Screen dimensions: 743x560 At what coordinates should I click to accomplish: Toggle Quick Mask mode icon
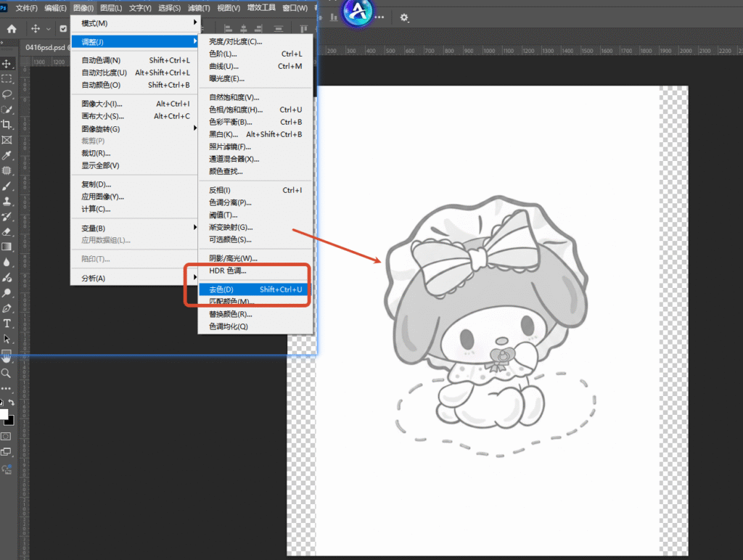pyautogui.click(x=7, y=436)
